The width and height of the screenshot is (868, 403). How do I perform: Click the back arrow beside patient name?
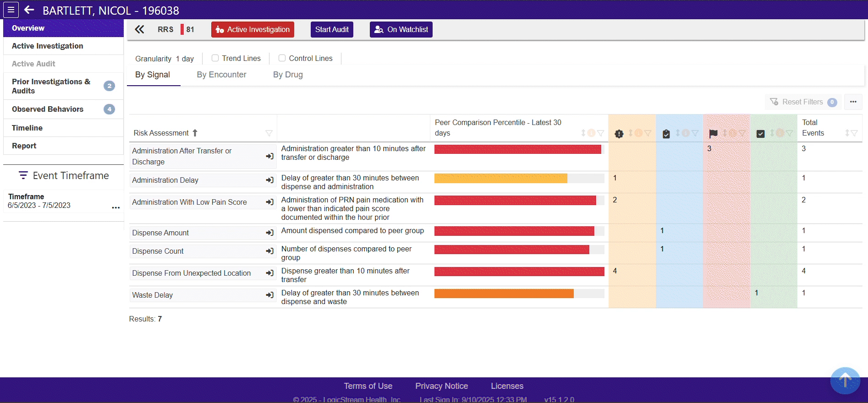tap(29, 10)
